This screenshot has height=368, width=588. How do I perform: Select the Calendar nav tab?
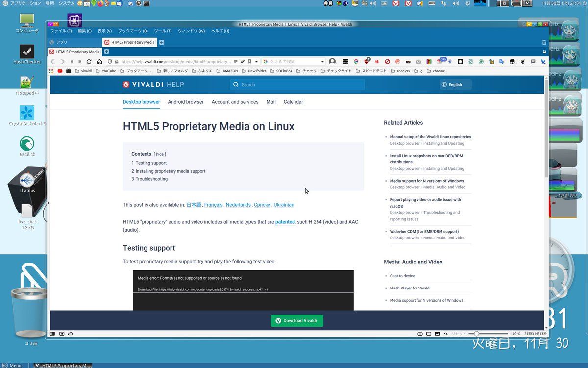click(293, 102)
